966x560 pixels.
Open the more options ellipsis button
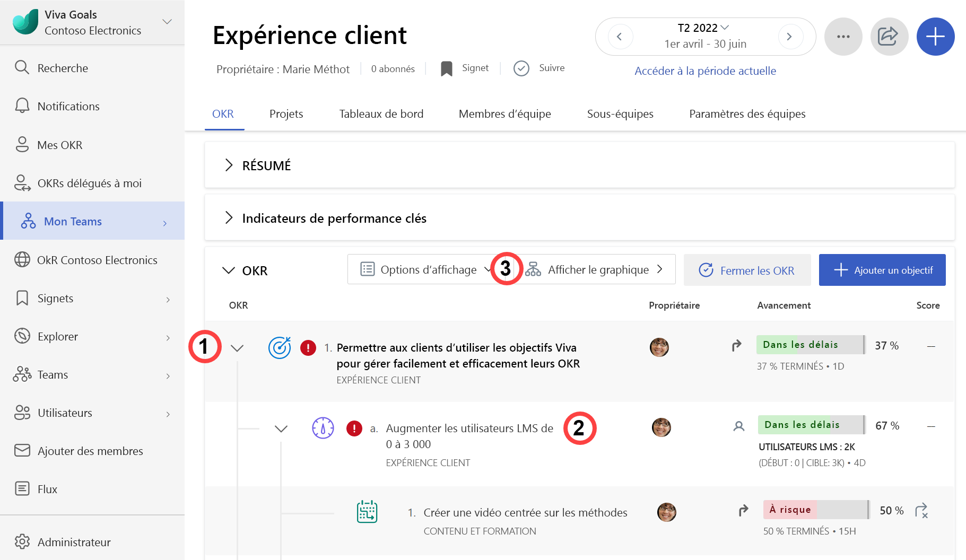tap(843, 37)
